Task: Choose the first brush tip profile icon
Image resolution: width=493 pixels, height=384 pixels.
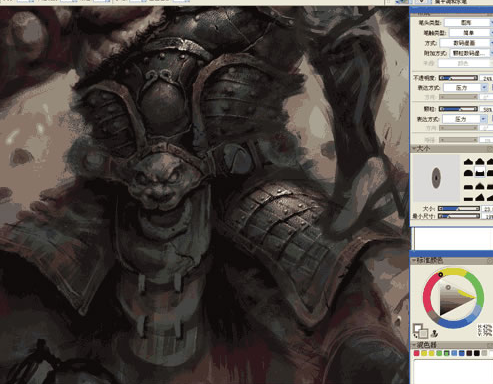Action: [469, 162]
